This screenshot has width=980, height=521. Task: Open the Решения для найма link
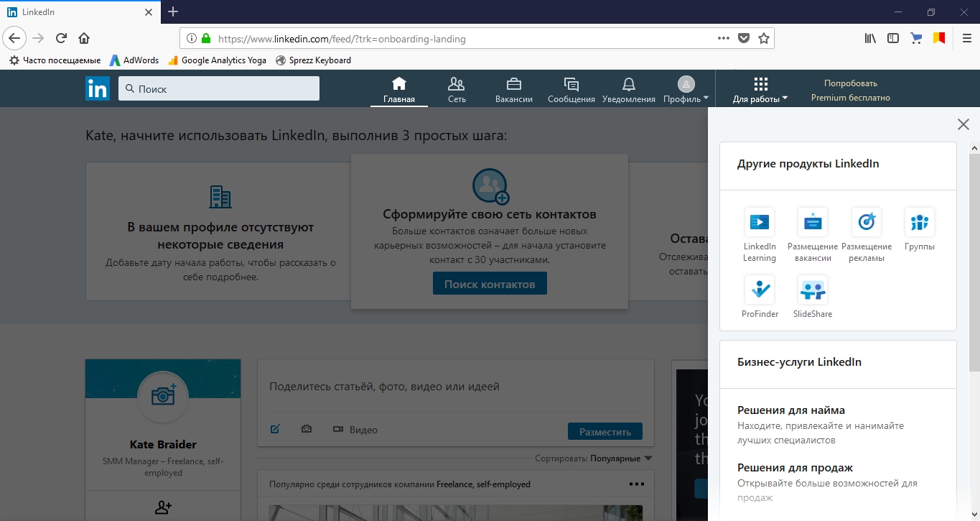791,410
